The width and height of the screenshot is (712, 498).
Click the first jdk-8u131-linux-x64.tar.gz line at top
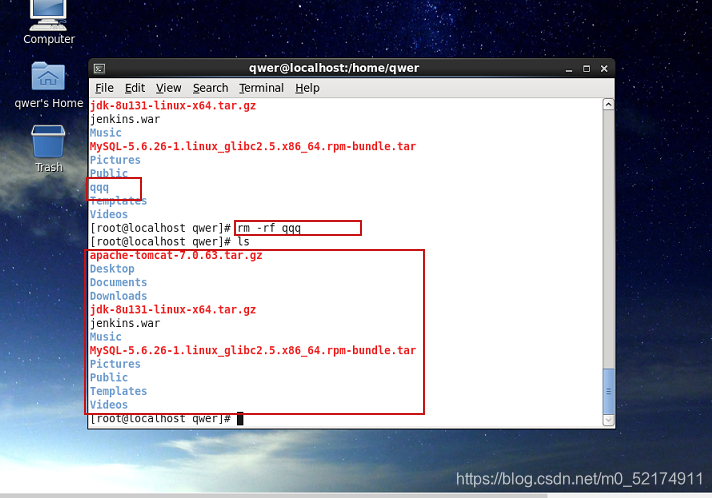tap(173, 106)
